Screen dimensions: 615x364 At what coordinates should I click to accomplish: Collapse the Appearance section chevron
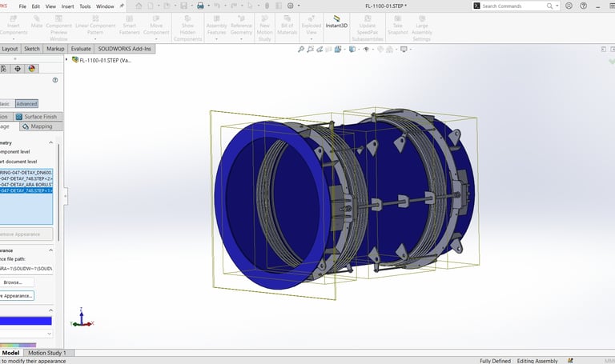point(51,250)
